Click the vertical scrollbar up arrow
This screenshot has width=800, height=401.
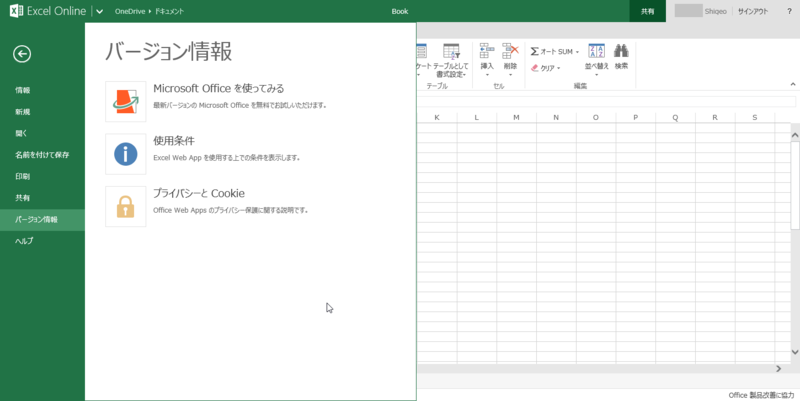click(x=795, y=135)
